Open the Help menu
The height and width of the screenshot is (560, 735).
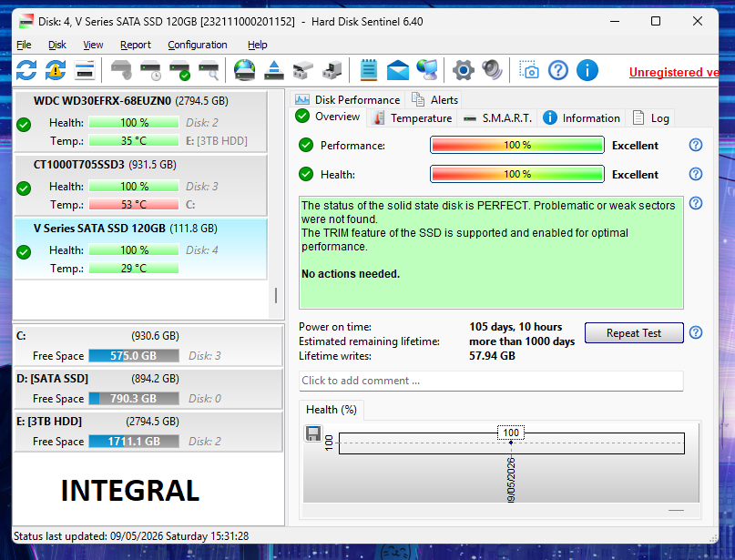tap(258, 45)
